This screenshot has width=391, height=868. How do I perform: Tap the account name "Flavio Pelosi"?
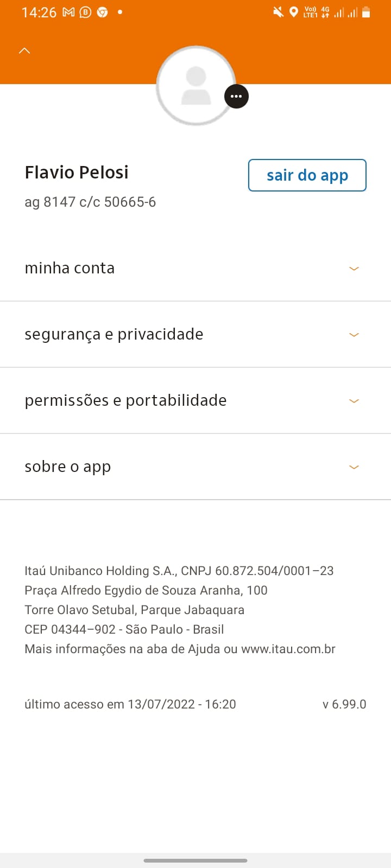(77, 173)
